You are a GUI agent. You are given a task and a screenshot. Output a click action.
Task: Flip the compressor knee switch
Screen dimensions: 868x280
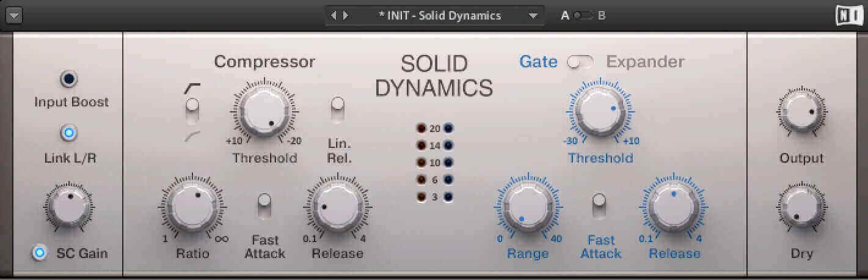(192, 112)
